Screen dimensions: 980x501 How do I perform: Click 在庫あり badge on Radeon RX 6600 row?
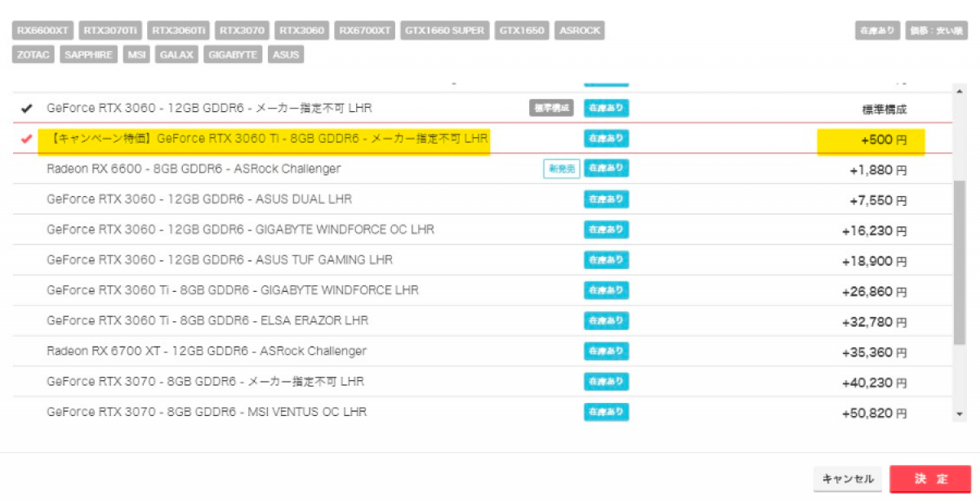point(606,168)
